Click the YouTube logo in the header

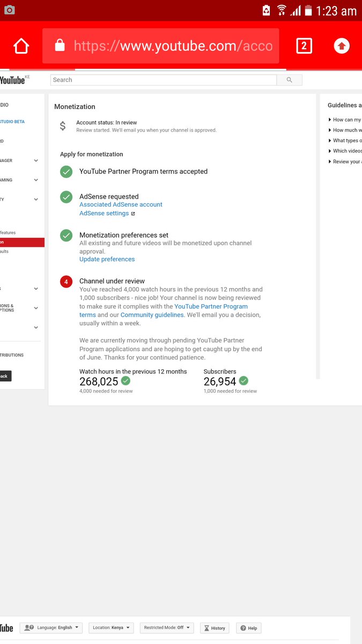12,80
